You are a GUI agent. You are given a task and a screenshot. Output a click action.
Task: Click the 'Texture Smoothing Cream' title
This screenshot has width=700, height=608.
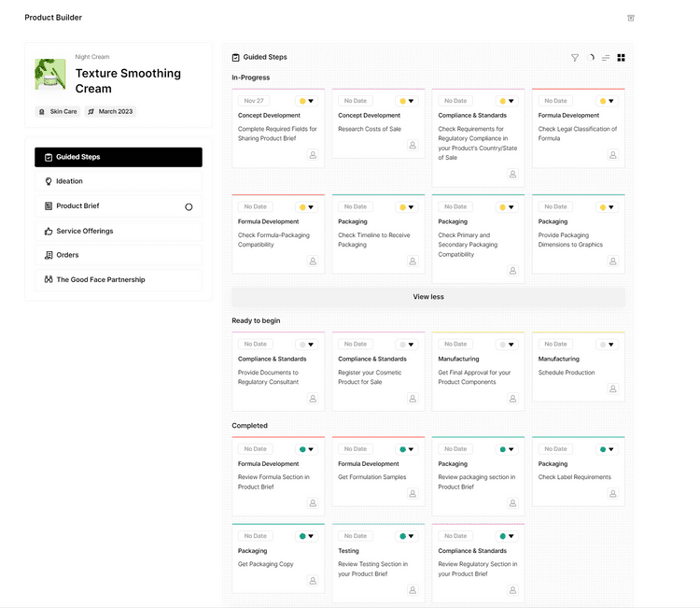(128, 81)
